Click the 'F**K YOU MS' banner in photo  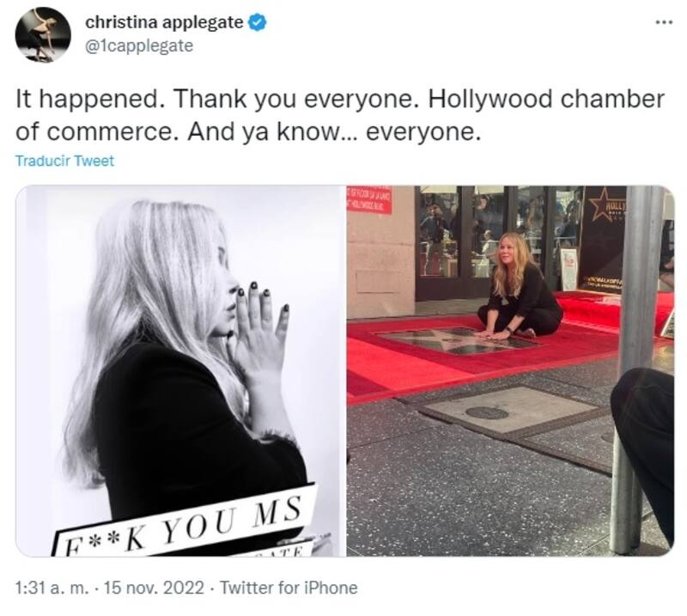pos(184,521)
